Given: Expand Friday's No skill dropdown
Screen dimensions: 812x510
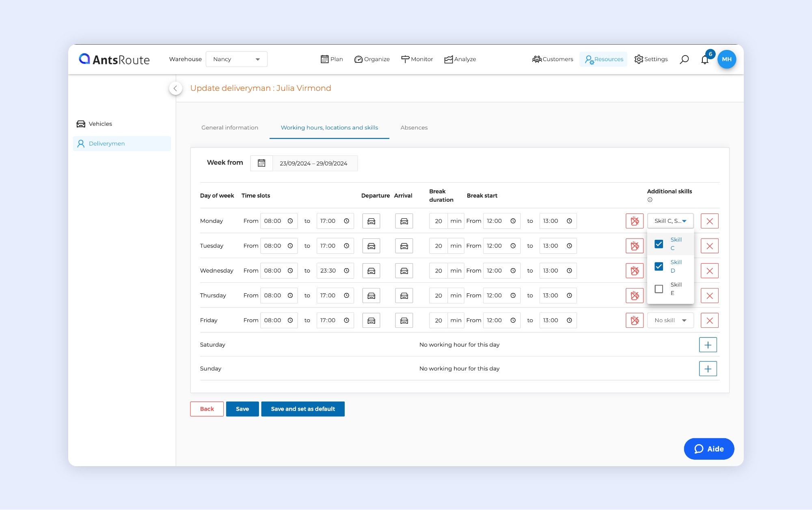Looking at the screenshot, I should (x=670, y=321).
